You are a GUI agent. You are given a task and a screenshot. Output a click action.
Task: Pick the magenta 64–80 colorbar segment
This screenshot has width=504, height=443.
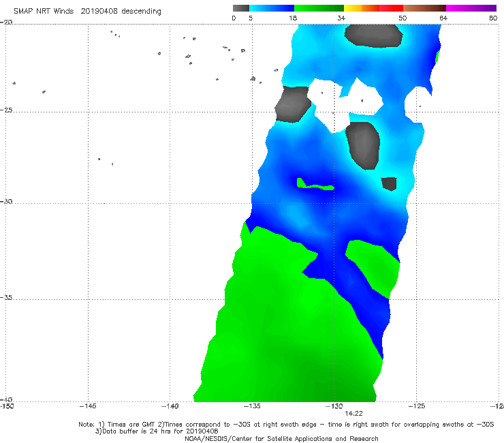click(x=471, y=8)
